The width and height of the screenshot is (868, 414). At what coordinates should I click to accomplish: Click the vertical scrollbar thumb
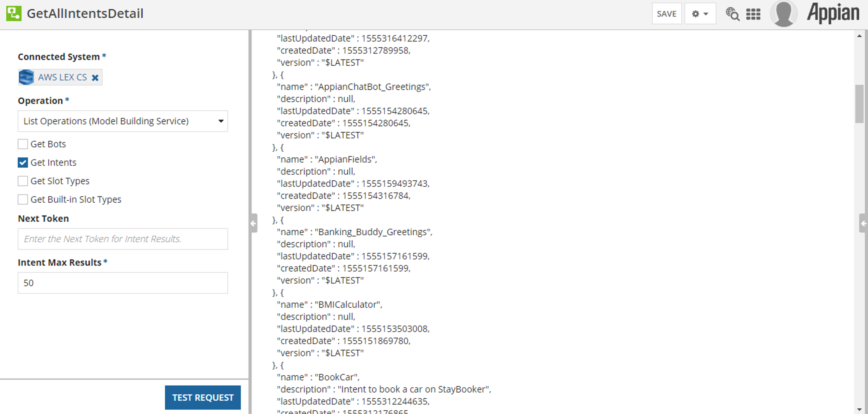click(x=860, y=104)
